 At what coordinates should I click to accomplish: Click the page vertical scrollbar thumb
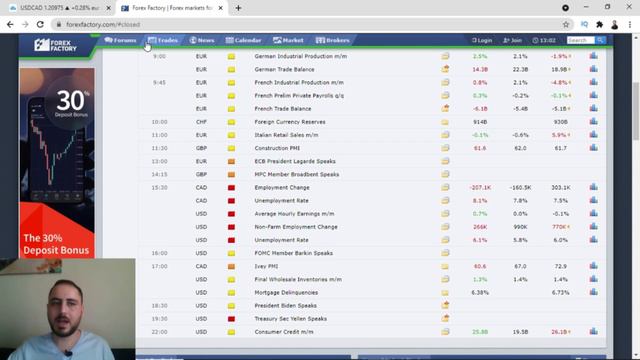point(636,111)
